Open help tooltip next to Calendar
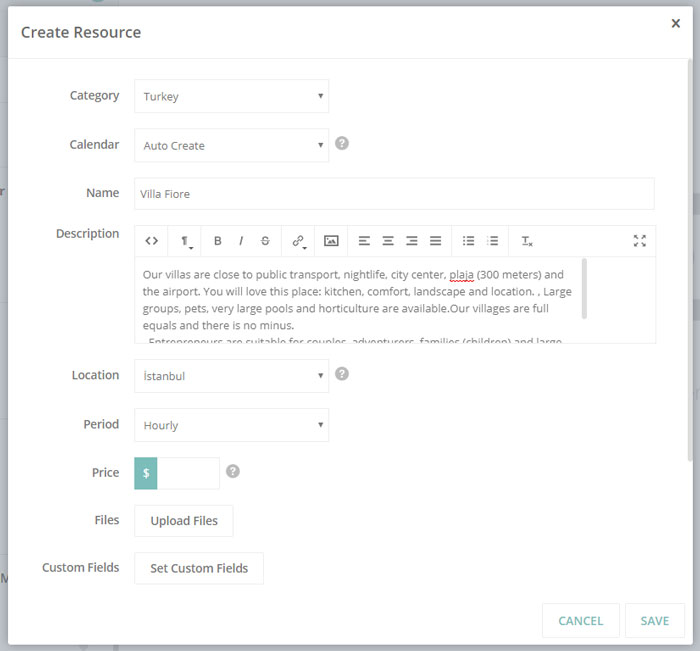 (x=342, y=143)
